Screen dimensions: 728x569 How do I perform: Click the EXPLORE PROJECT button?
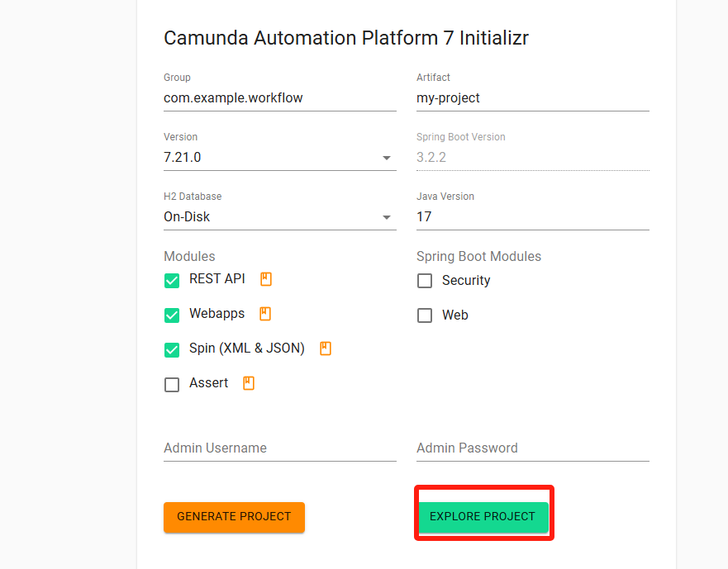click(x=483, y=516)
